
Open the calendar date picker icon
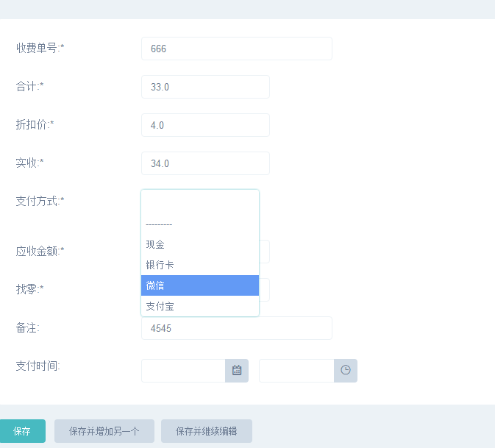pos(237,370)
